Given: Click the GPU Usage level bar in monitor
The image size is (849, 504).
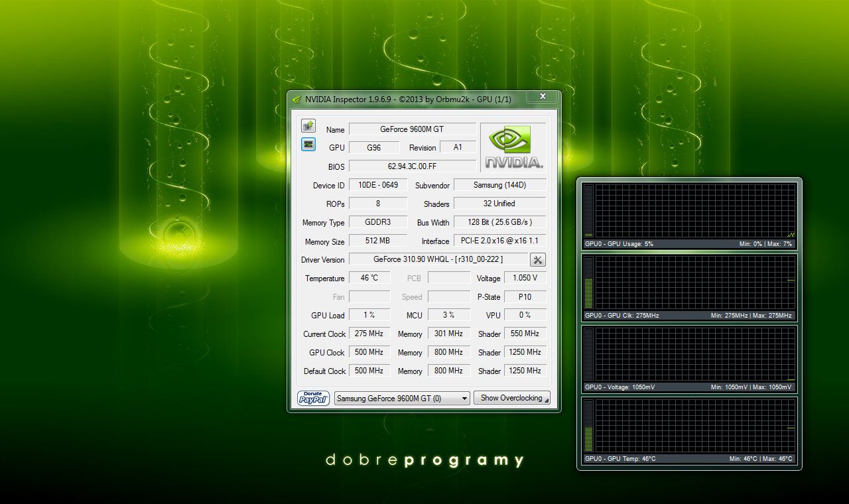Looking at the screenshot, I should click(589, 211).
